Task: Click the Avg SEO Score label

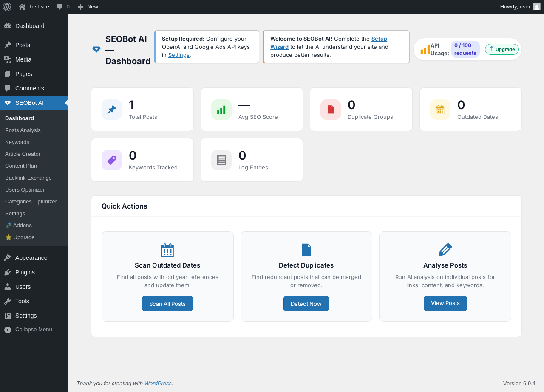Action: (258, 117)
